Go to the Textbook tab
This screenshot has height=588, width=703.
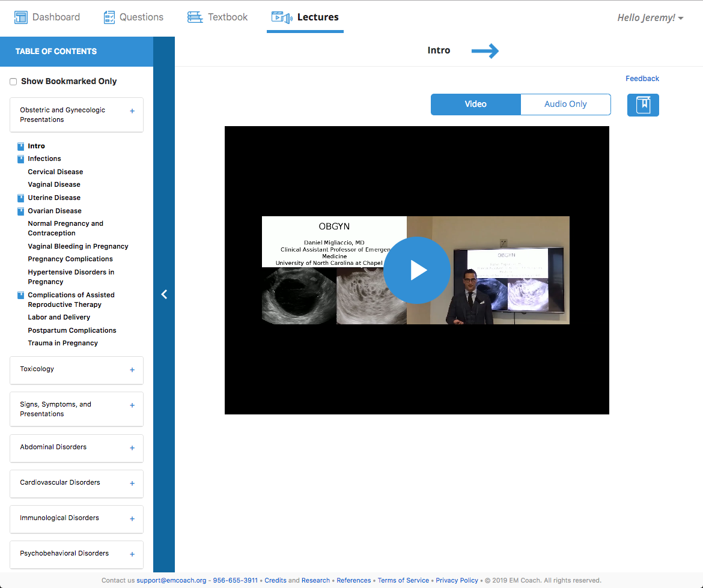tap(218, 17)
